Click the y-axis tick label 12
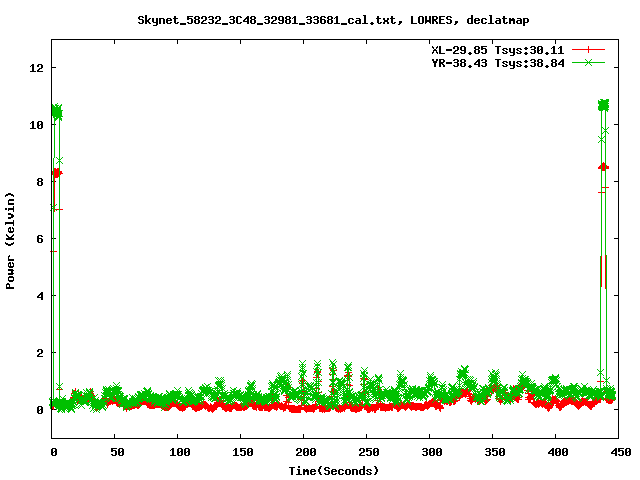The width and height of the screenshot is (640, 480). [x=36, y=68]
